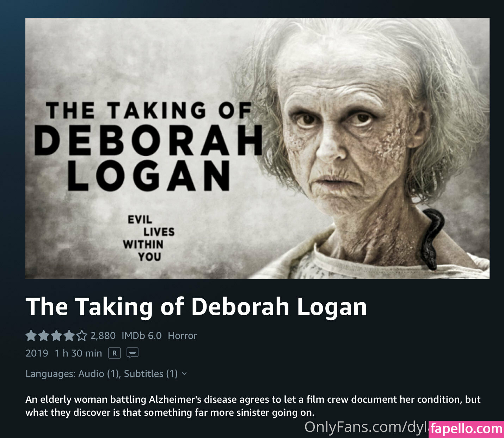
Task: Expand the Languages chevron arrow
Action: coord(184,374)
